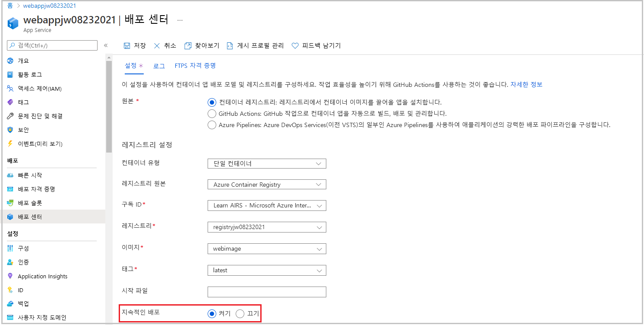Image resolution: width=644 pixels, height=325 pixels.
Task: Turn continuous deployment 켜기 on
Action: pos(212,314)
